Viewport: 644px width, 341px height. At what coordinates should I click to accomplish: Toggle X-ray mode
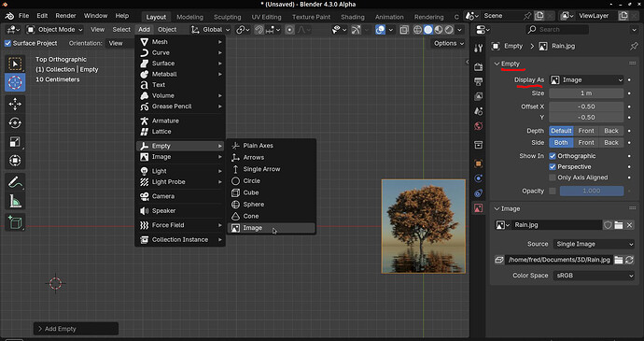404,30
